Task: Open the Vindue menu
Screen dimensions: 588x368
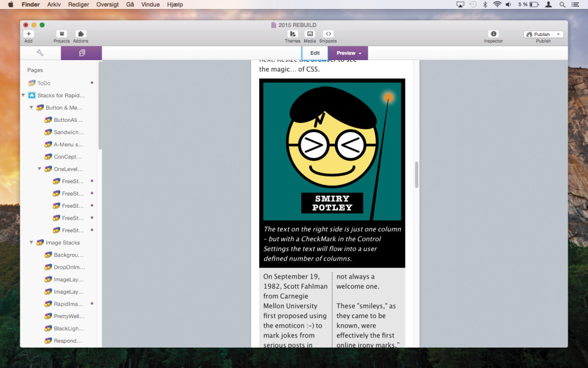Action: point(151,4)
